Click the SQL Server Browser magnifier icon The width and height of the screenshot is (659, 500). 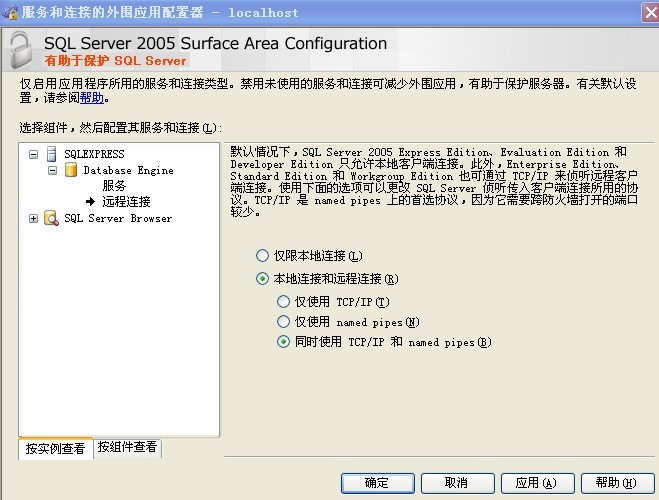51,218
